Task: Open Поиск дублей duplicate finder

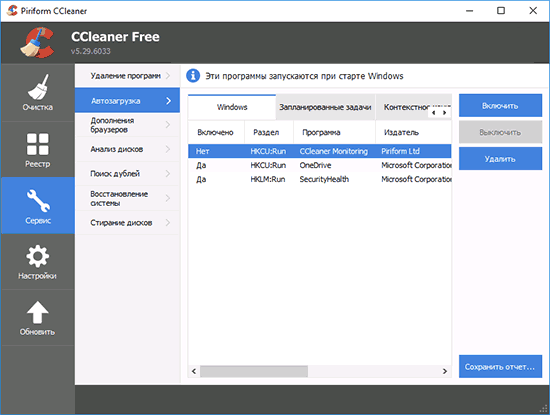Action: tap(128, 174)
